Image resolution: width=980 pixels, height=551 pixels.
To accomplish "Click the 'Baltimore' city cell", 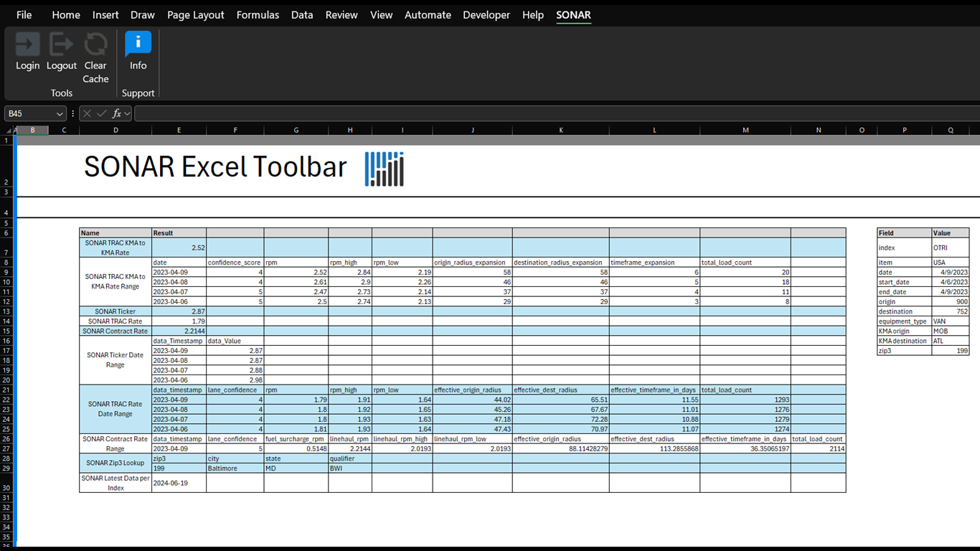I will click(x=235, y=468).
